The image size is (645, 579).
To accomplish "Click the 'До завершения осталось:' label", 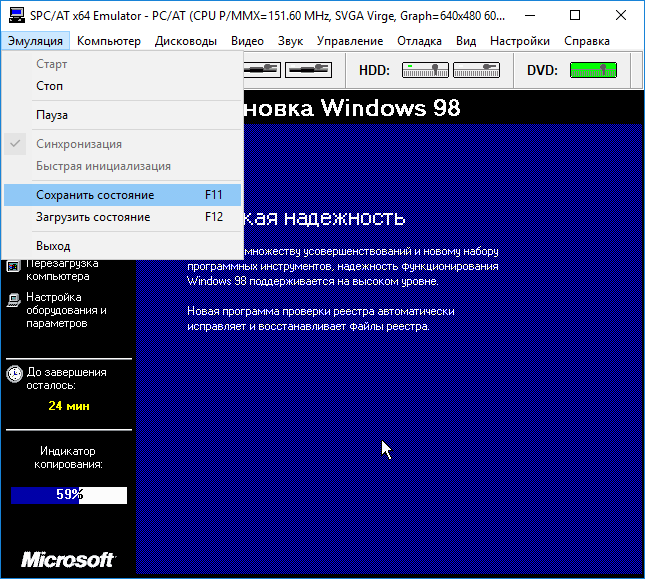I will pos(66,379).
